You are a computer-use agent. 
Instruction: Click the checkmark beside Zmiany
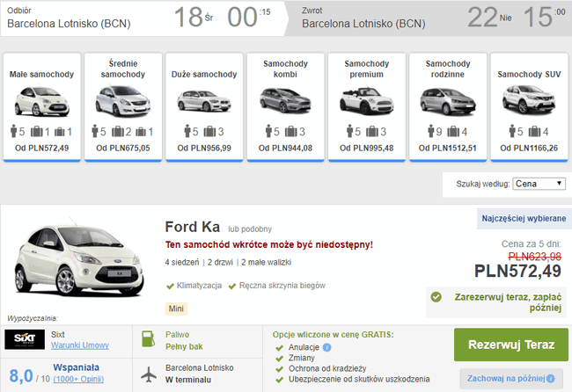pyautogui.click(x=280, y=359)
